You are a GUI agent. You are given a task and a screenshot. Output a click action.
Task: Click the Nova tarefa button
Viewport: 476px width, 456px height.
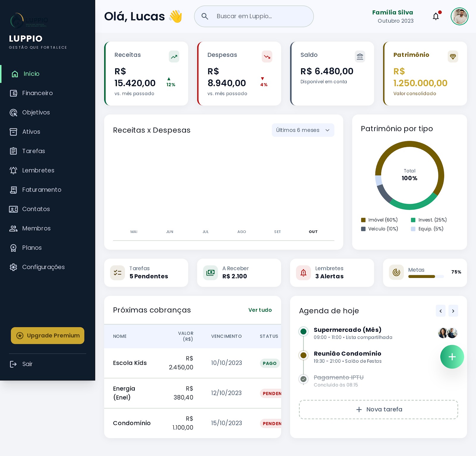(378, 410)
